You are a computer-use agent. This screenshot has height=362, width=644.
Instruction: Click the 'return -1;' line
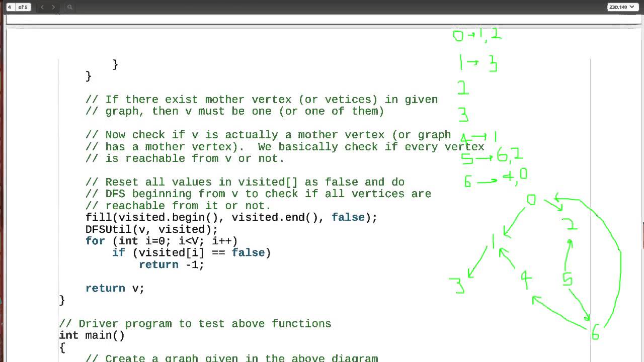pos(172,264)
